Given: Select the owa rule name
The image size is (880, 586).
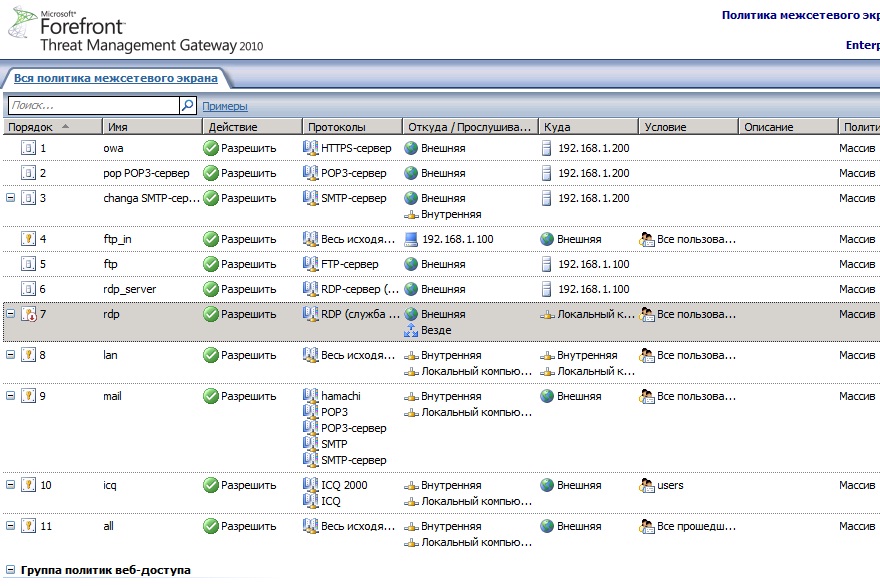Looking at the screenshot, I should [113, 148].
